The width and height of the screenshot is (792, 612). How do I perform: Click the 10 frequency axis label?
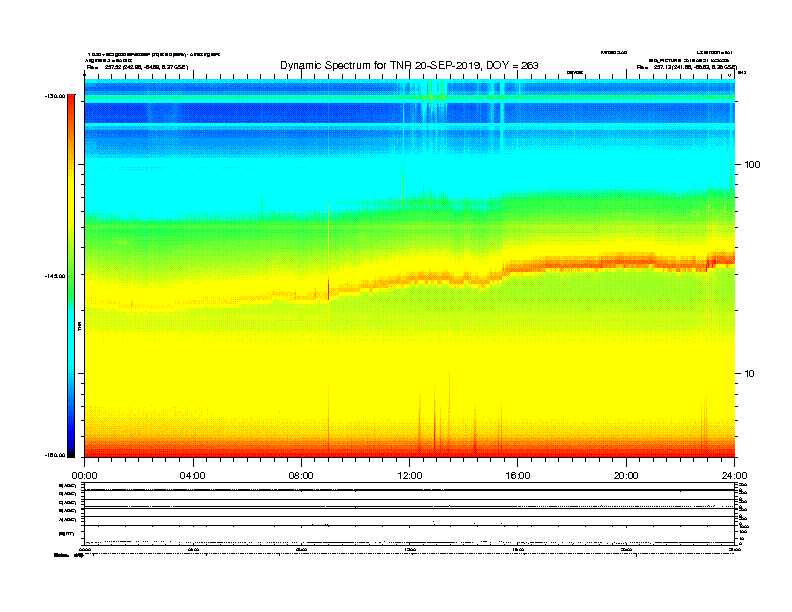(x=749, y=374)
